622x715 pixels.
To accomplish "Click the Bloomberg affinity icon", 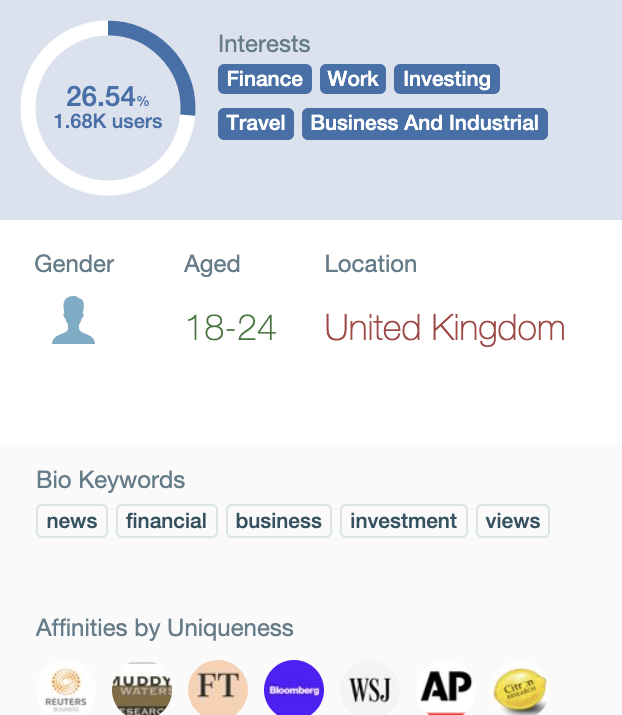I will click(x=294, y=689).
